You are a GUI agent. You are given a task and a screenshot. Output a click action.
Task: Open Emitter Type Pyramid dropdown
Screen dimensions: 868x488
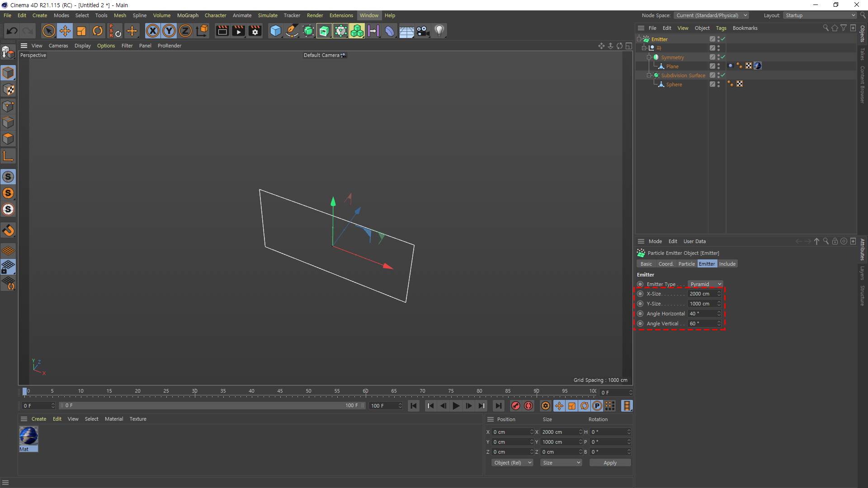coord(705,284)
